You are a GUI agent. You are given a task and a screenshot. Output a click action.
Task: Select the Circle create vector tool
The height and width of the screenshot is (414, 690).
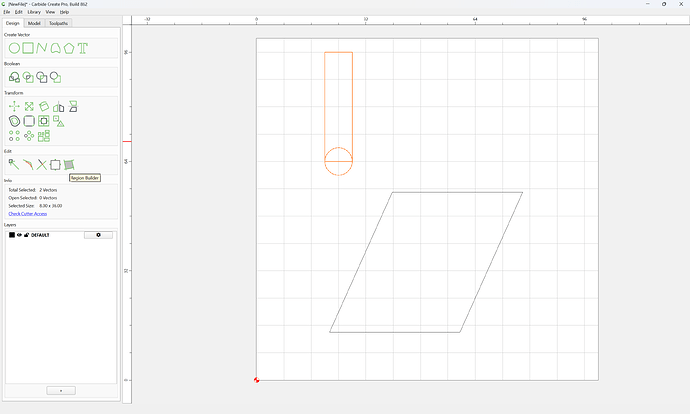14,48
